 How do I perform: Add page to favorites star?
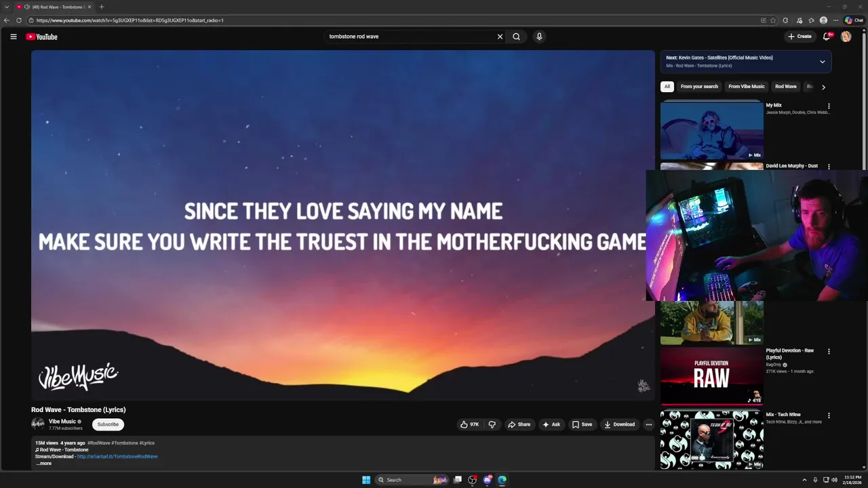pos(773,20)
